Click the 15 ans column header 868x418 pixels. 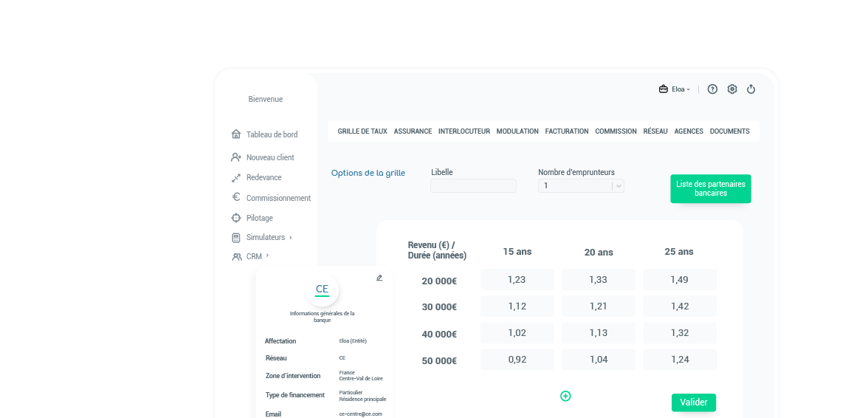(517, 252)
